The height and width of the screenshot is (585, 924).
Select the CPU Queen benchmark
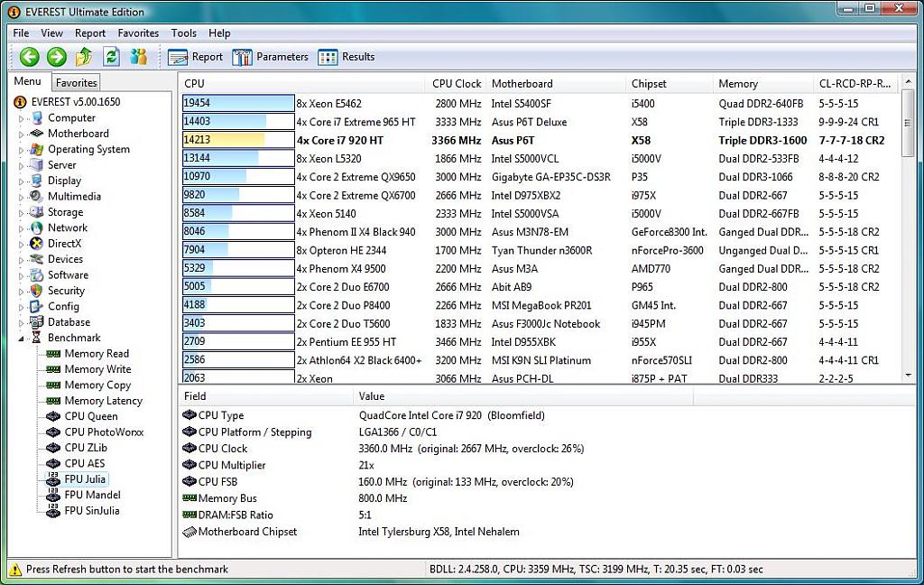tap(91, 416)
